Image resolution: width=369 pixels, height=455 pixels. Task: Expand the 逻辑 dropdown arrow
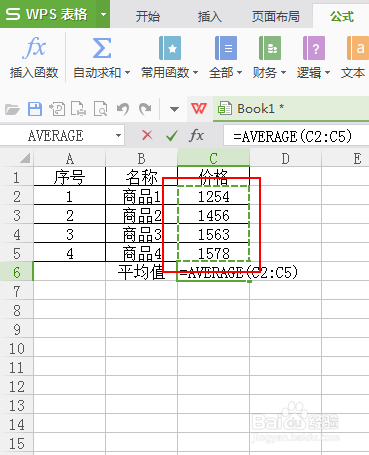coord(327,72)
